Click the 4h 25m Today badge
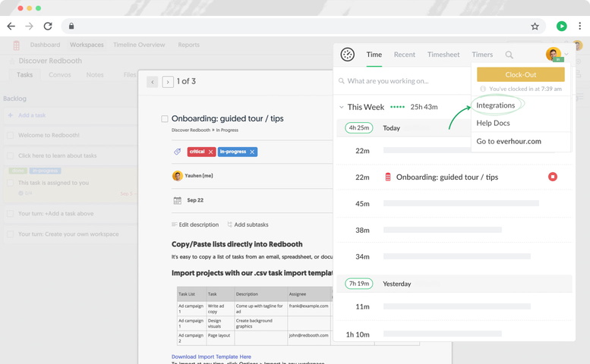 click(x=358, y=127)
